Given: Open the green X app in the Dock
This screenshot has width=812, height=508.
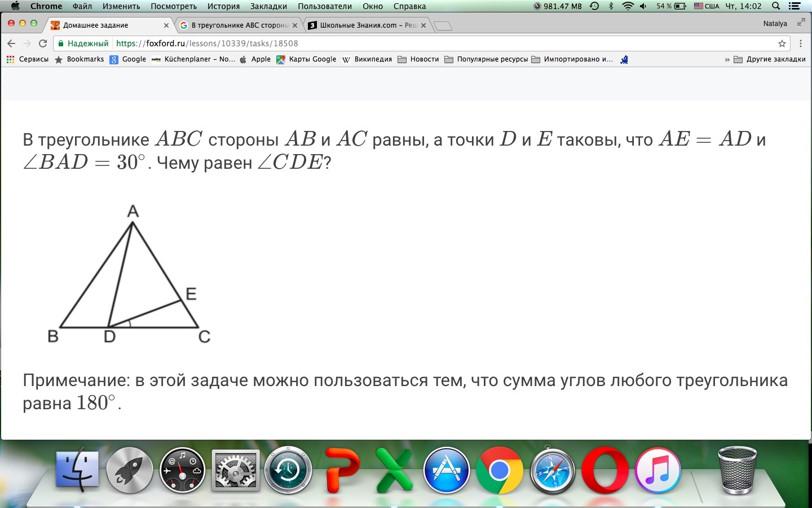Looking at the screenshot, I should pyautogui.click(x=394, y=470).
